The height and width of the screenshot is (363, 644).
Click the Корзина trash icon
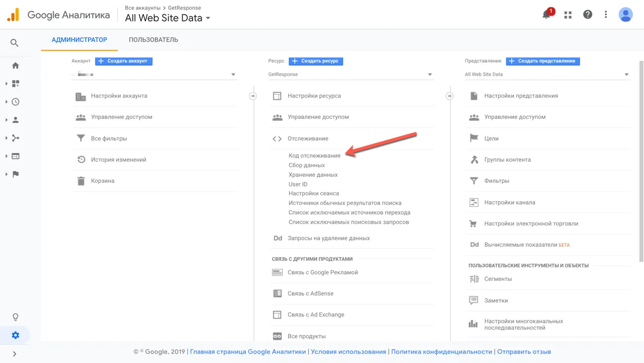click(80, 181)
